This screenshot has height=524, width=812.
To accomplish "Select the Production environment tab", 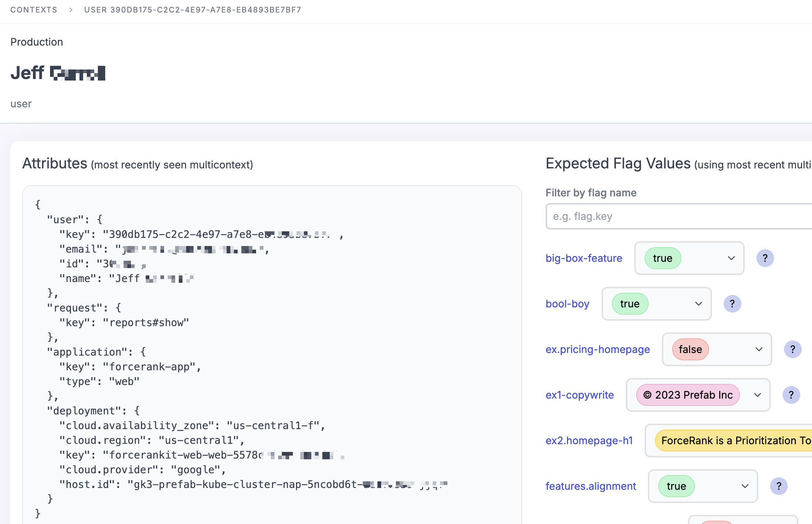I will point(37,42).
